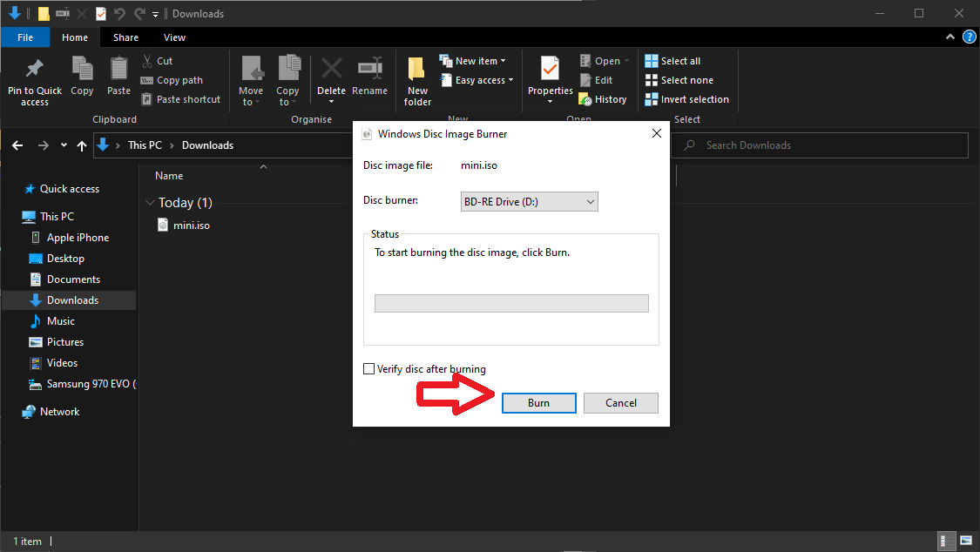
Task: Open the New item dropdown
Action: pyautogui.click(x=472, y=61)
